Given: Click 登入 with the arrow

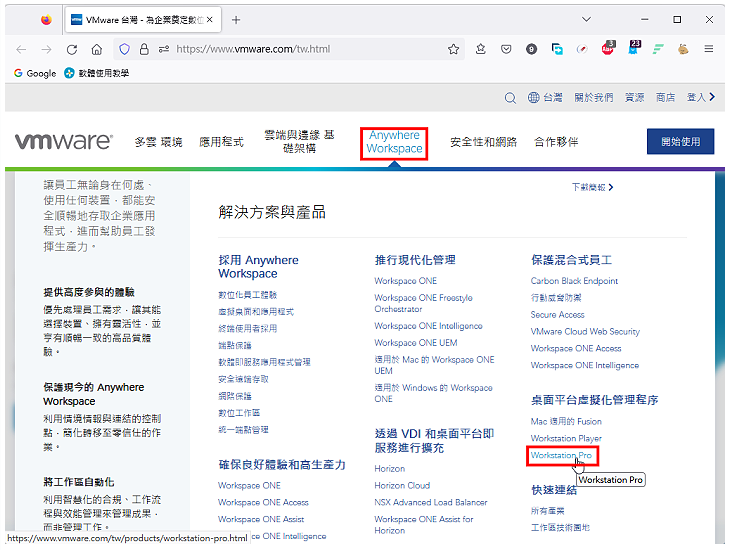Looking at the screenshot, I should pos(701,97).
